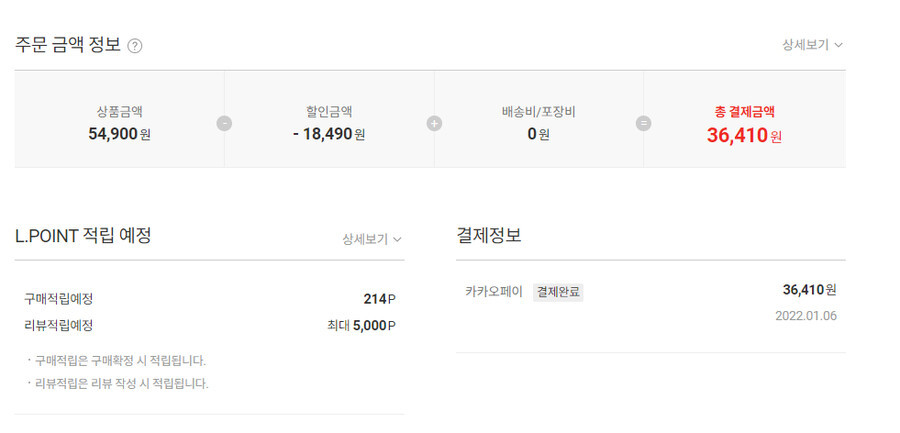This screenshot has width=900, height=433.
Task: Click the 구매적립예정 214P row
Action: click(210, 299)
